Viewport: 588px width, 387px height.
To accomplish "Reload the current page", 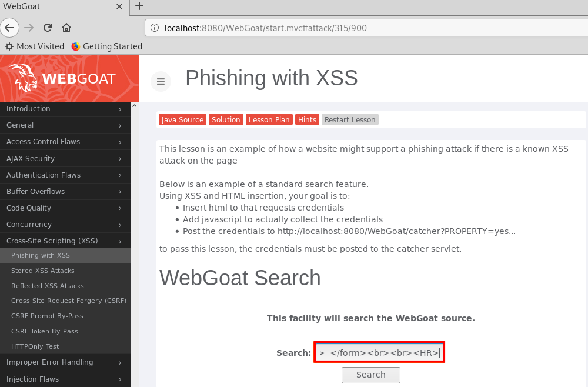I will click(x=48, y=28).
